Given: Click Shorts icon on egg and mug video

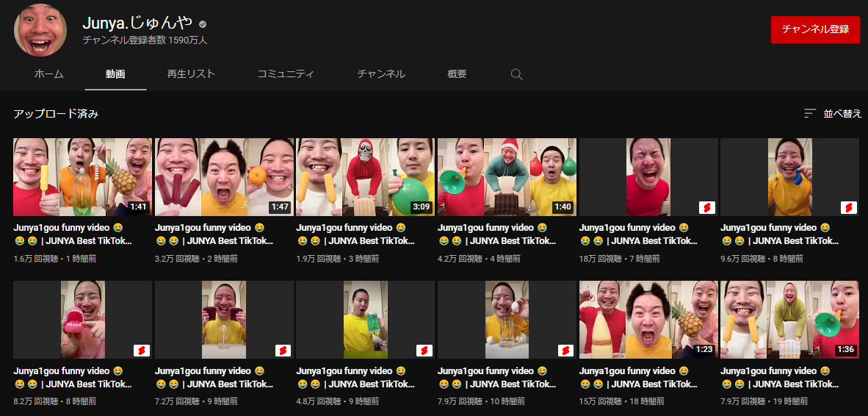Looking at the screenshot, I should [x=565, y=351].
